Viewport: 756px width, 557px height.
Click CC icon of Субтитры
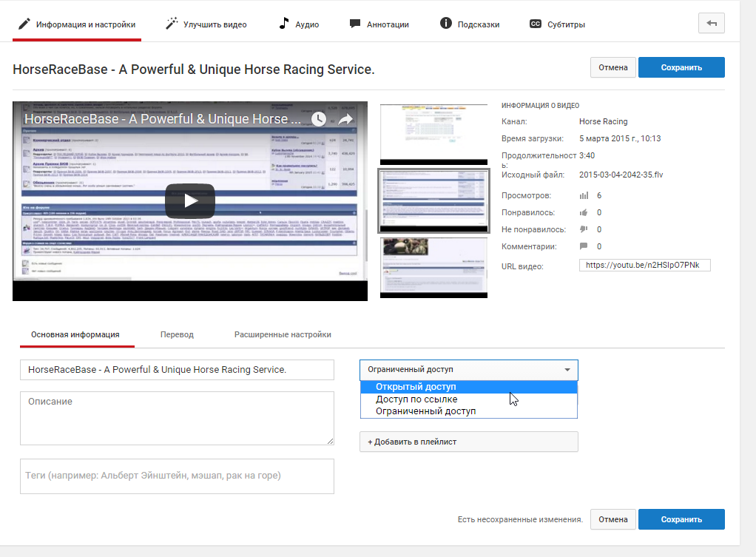[x=535, y=24]
